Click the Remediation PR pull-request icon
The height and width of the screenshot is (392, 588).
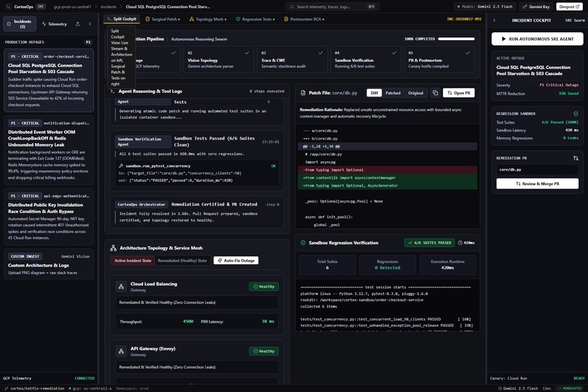tap(576, 158)
